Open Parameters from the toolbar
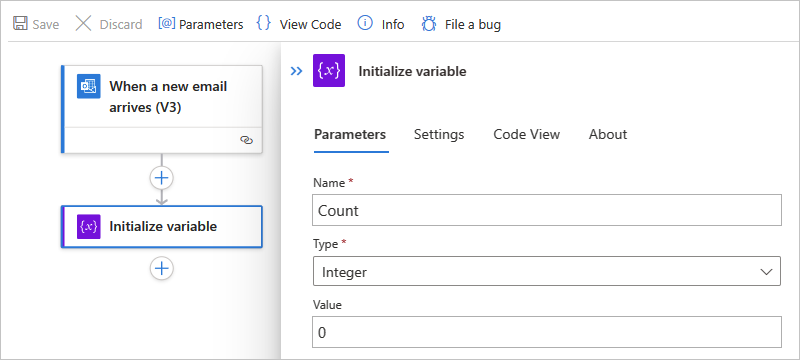The width and height of the screenshot is (800, 360). click(x=201, y=24)
